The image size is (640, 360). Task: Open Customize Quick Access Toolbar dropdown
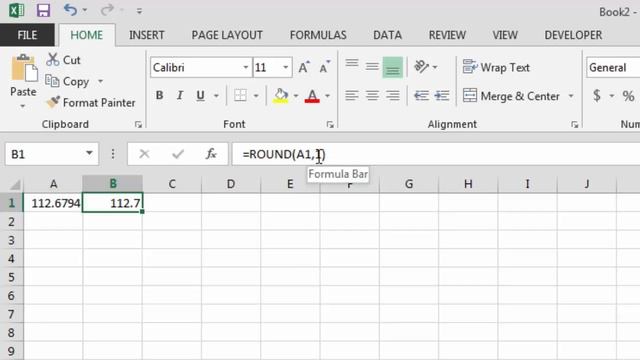point(139,11)
